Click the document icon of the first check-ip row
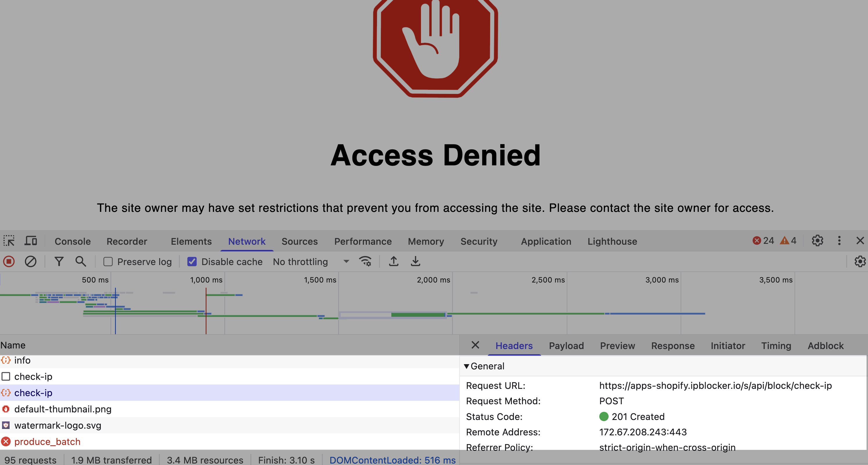Viewport: 868px width, 465px height. point(6,376)
